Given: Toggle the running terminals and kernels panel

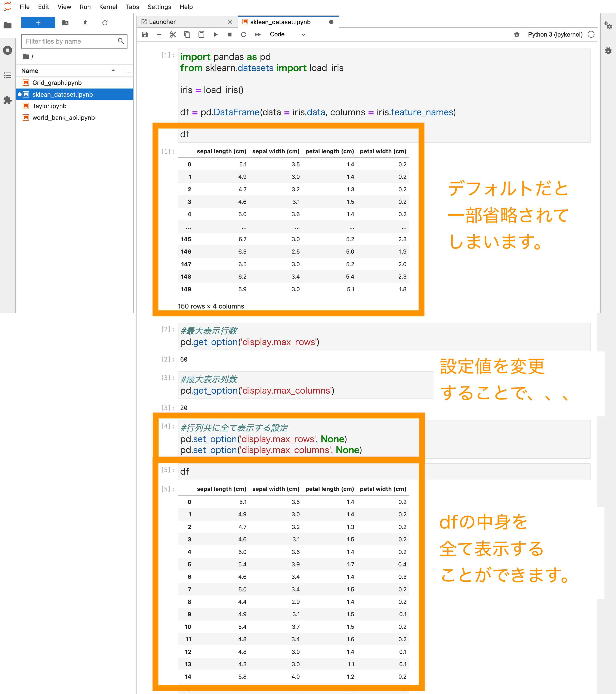Looking at the screenshot, I should (7, 50).
